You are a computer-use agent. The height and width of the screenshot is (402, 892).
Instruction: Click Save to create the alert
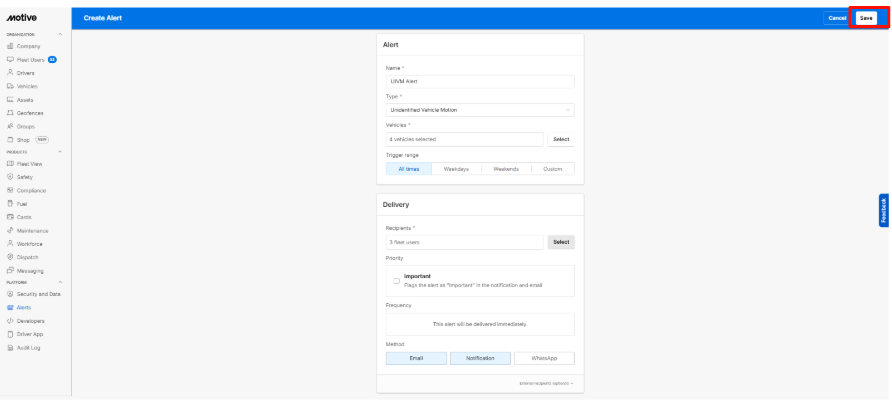coord(866,17)
